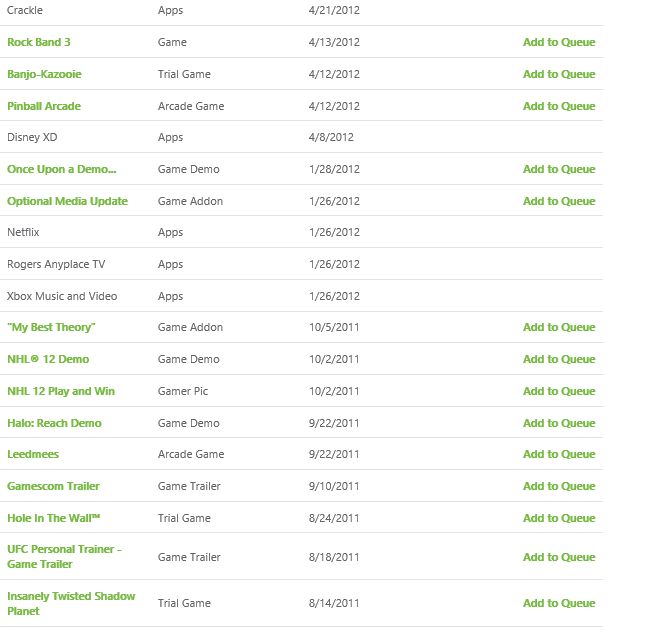Open the Banjo-Kazooie trial game link
Image resolution: width=652 pixels, height=634 pixels.
point(44,74)
